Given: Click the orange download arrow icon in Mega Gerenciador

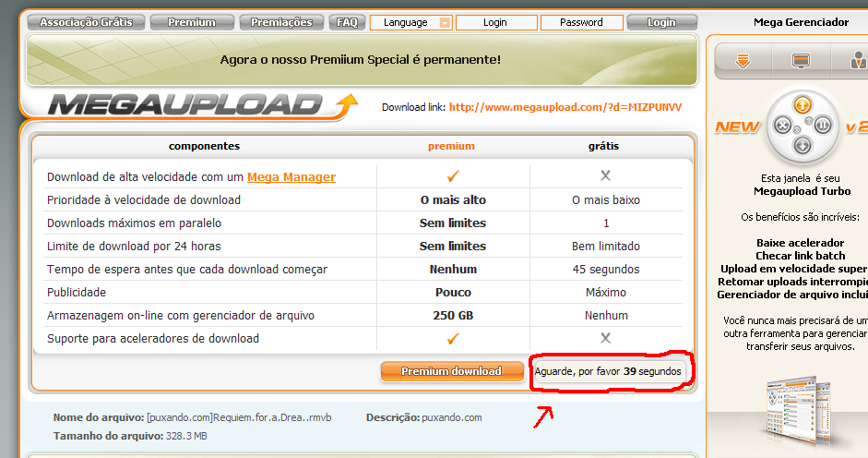Looking at the screenshot, I should coord(743,60).
